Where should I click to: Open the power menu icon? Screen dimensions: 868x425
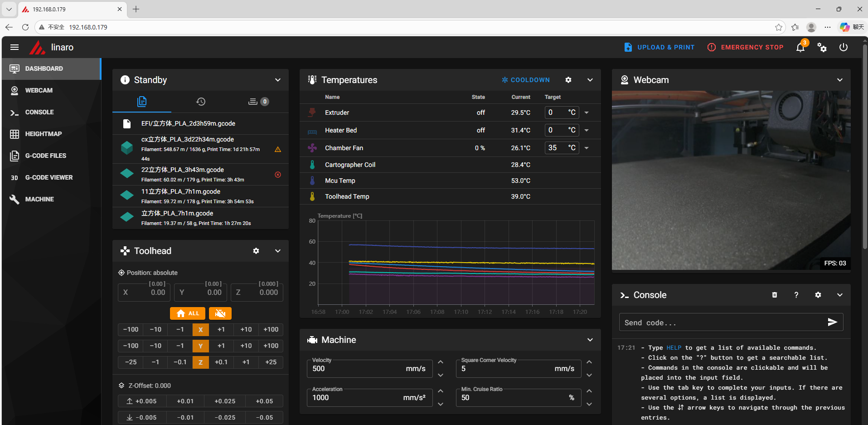(843, 47)
